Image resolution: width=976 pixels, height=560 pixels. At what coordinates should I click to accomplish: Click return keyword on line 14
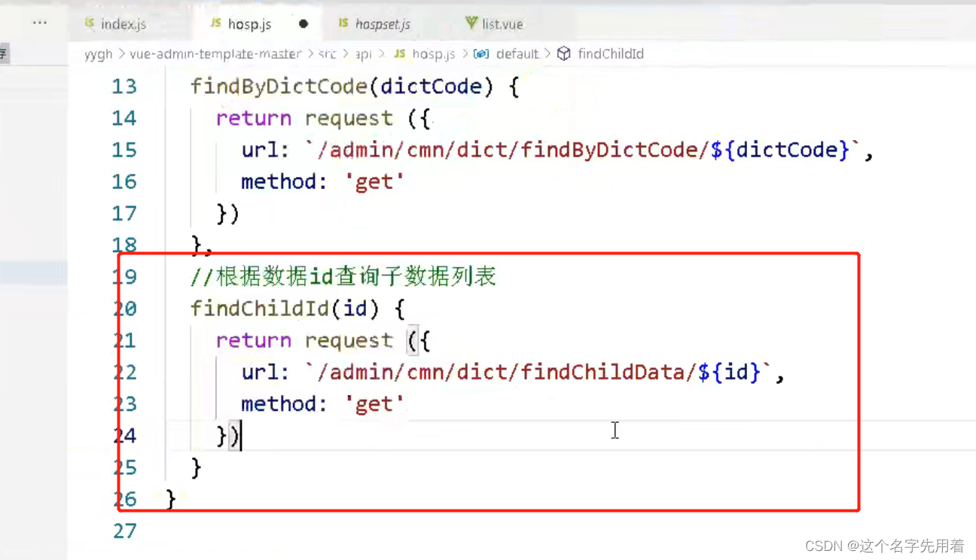[254, 118]
